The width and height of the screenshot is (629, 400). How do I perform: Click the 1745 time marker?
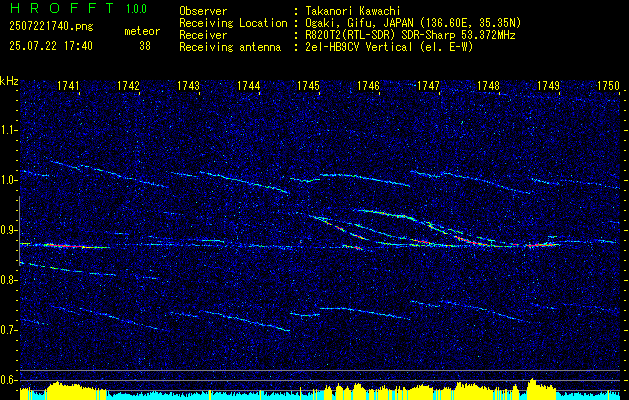pyautogui.click(x=308, y=86)
